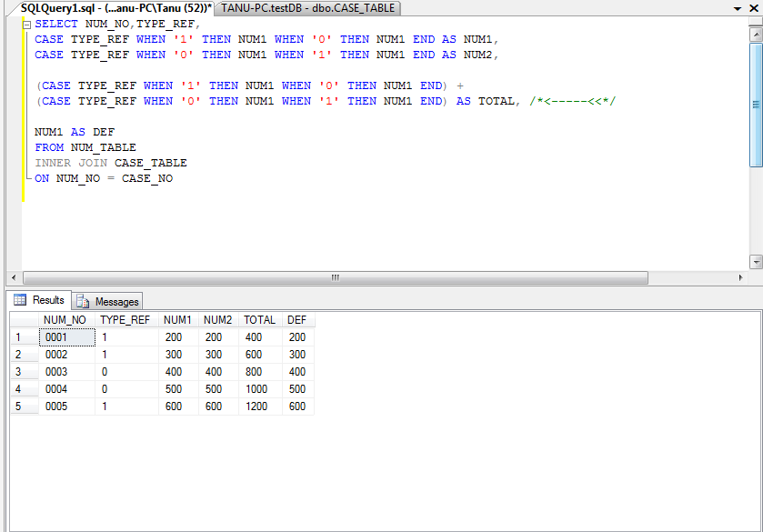Select row header 4 in results

25,389
